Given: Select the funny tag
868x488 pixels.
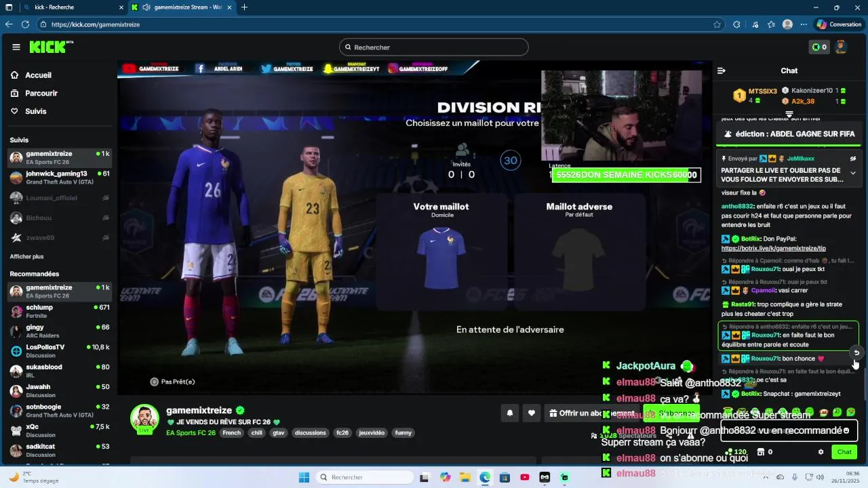Looking at the screenshot, I should (x=403, y=432).
